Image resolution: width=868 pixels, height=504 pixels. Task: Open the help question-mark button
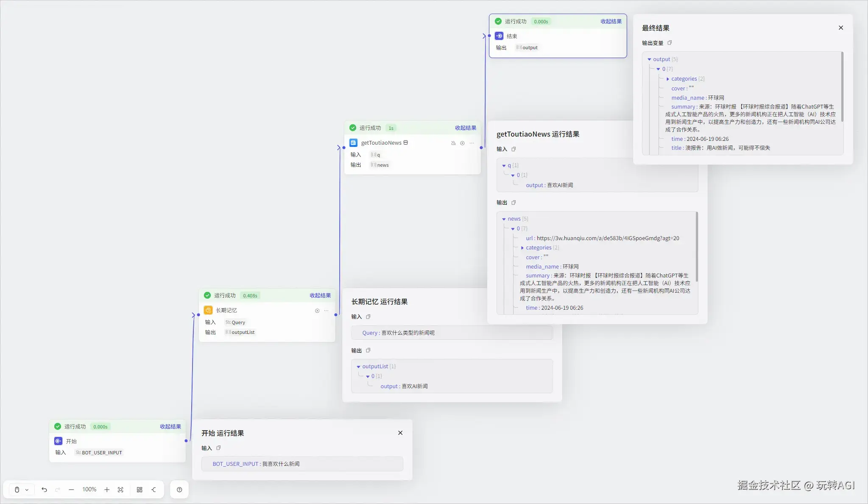[x=179, y=490]
